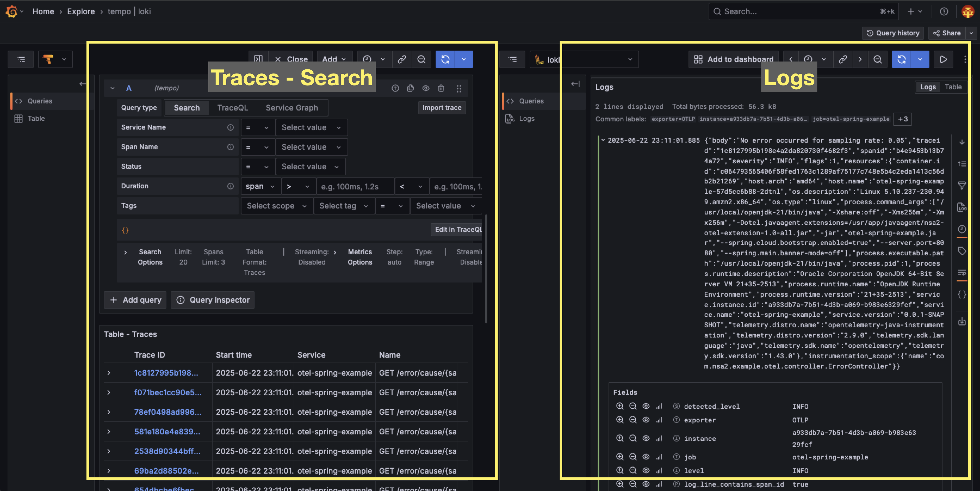980x491 pixels.
Task: Go to Explore breadcrumb
Action: coord(81,11)
